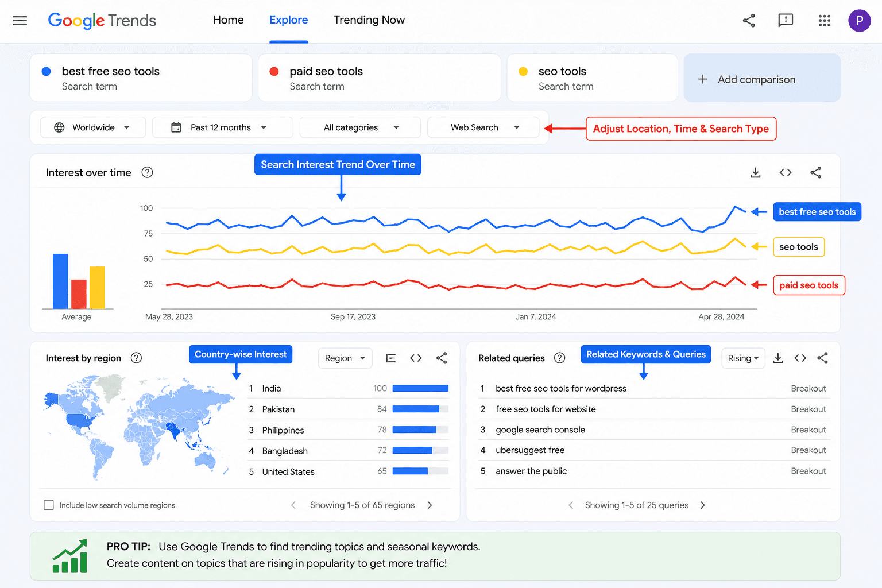Image resolution: width=882 pixels, height=588 pixels.
Task: Select the Philippines region row
Action: point(349,430)
